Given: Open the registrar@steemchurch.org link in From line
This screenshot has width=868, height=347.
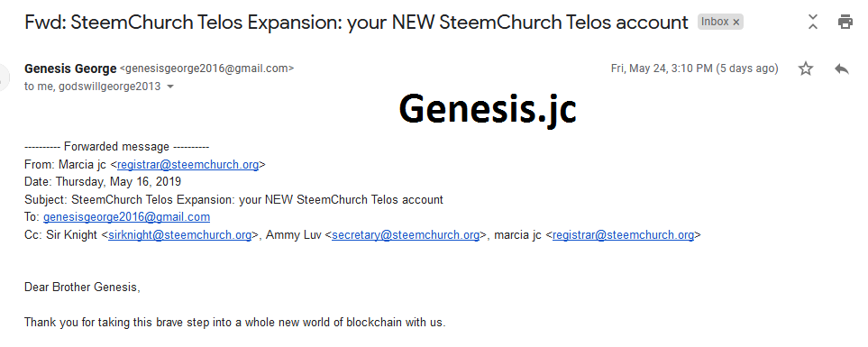Looking at the screenshot, I should [187, 164].
